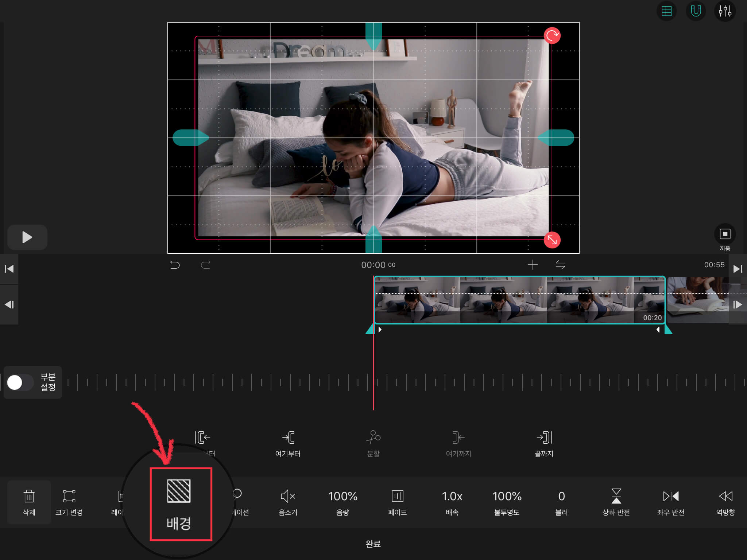Toggle the grid overlay icon
This screenshot has height=560, width=747.
[666, 11]
